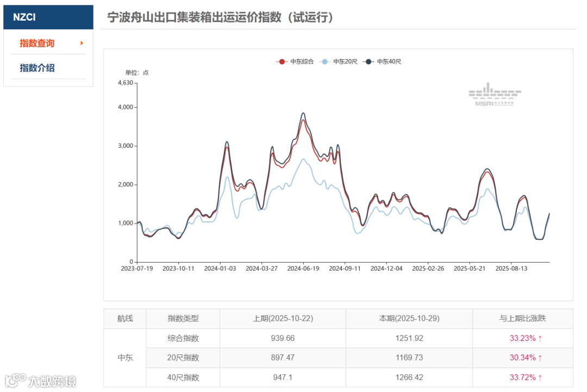587x392 pixels.
Task: Click the 2023-07-19 x-axis date
Action: coord(136,269)
